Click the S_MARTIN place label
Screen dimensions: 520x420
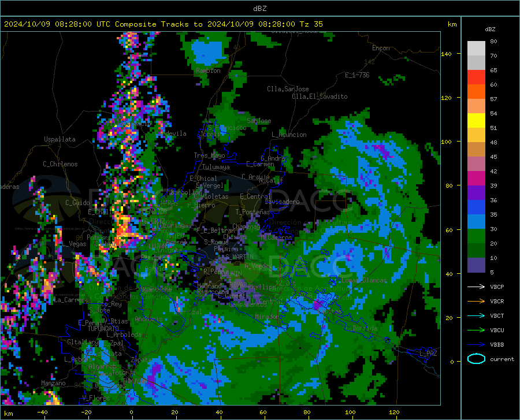coord(240,257)
